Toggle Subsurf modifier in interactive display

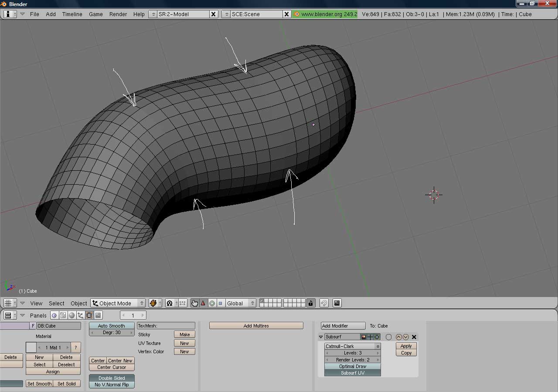pyautogui.click(x=370, y=337)
